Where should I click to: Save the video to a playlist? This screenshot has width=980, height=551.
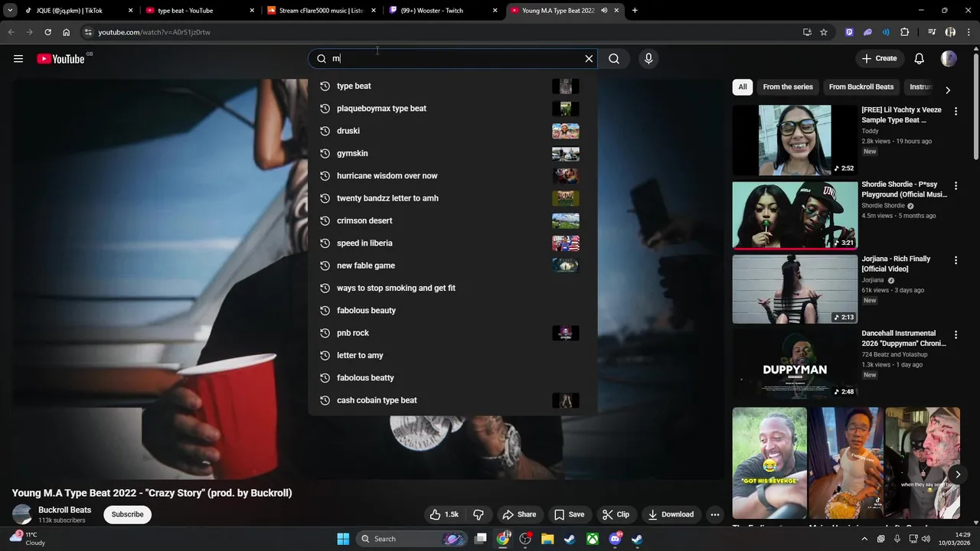tap(569, 514)
